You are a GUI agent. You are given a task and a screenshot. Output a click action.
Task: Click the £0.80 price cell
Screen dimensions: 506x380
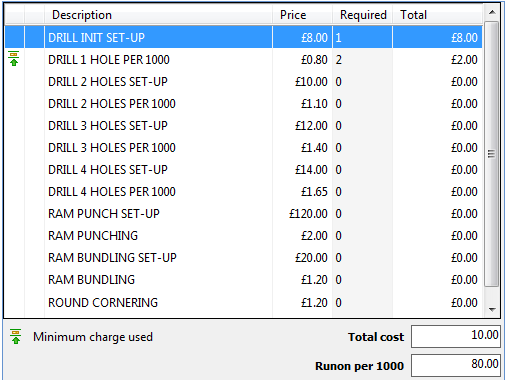point(302,60)
